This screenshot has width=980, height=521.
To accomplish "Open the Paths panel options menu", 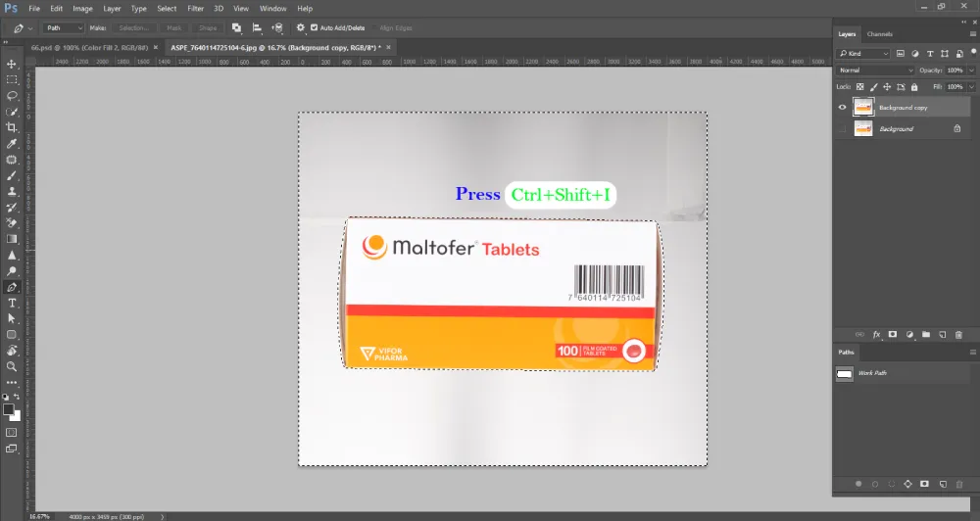I will click(972, 353).
